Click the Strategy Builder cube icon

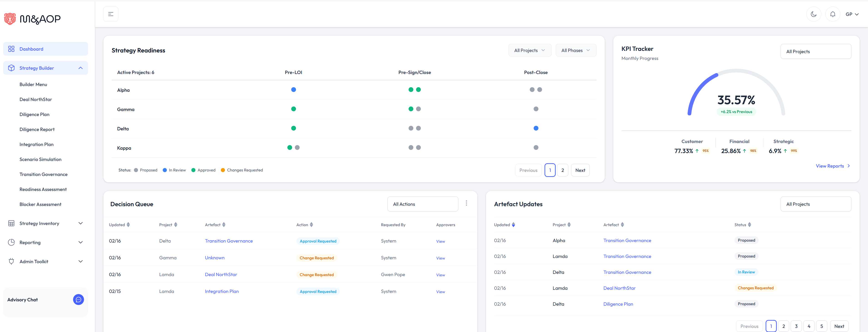11,68
